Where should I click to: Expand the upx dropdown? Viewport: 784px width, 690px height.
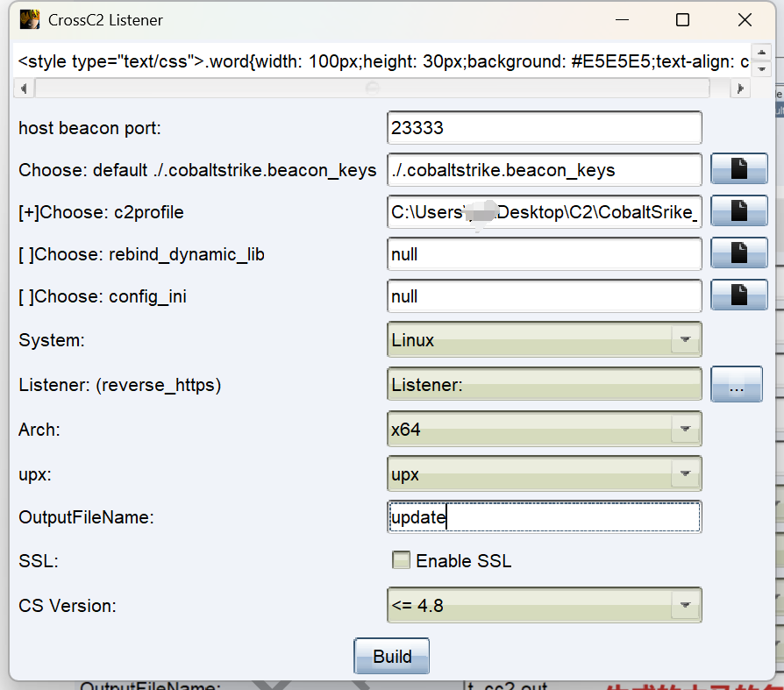(545, 473)
